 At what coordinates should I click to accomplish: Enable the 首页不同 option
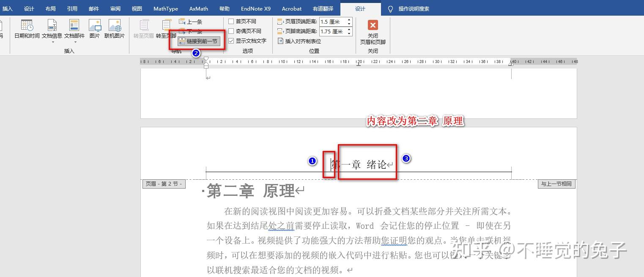click(231, 21)
